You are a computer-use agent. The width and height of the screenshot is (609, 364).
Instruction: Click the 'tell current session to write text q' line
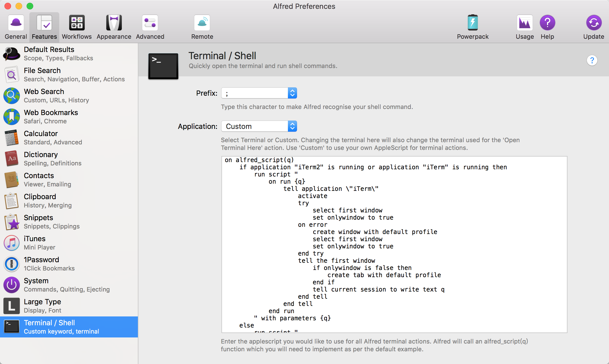point(379,289)
